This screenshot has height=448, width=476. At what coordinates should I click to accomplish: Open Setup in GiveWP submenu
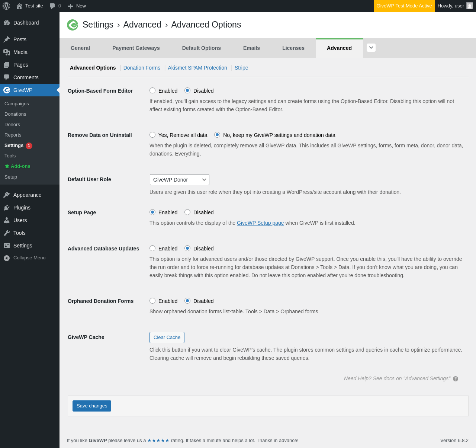pos(11,177)
